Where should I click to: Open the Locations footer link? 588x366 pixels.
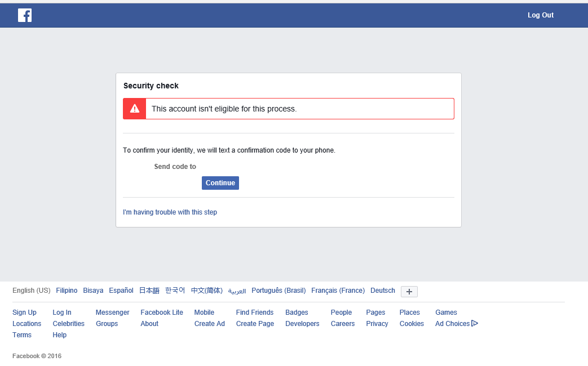(26, 324)
